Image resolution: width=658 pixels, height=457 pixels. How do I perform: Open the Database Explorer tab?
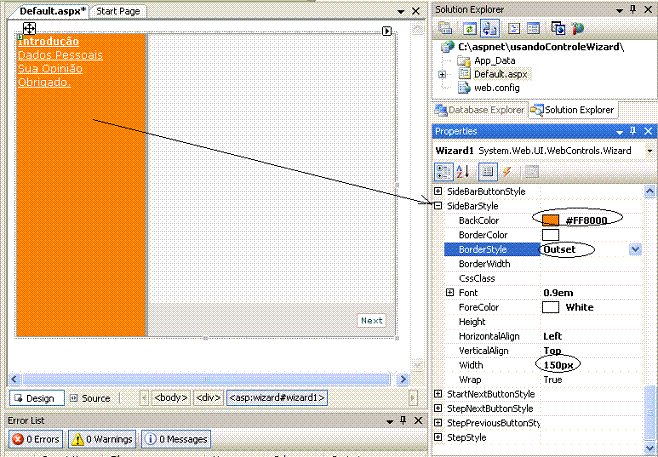[x=480, y=110]
